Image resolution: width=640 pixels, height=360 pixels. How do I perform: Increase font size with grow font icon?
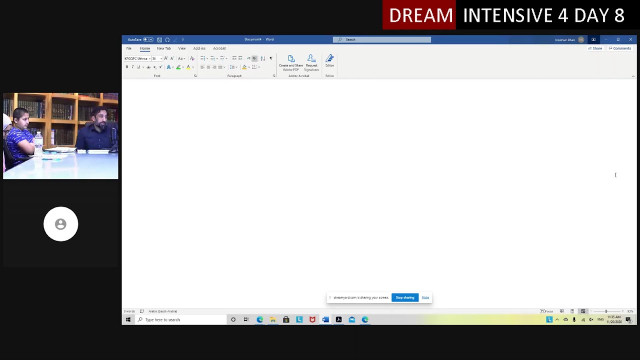point(166,58)
